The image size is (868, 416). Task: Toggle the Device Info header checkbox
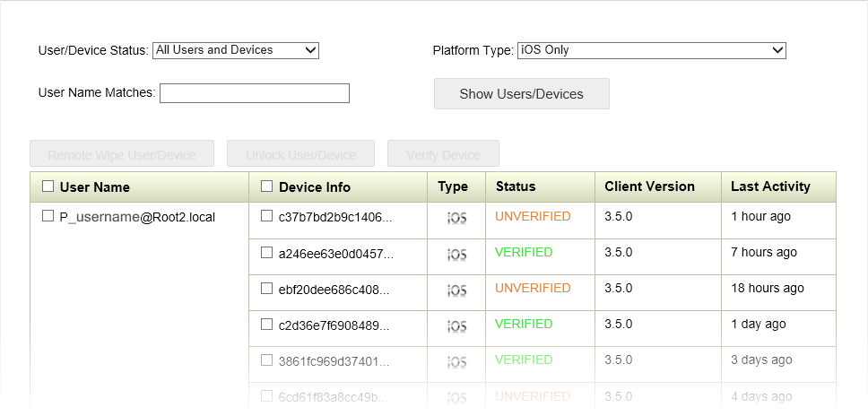[267, 186]
